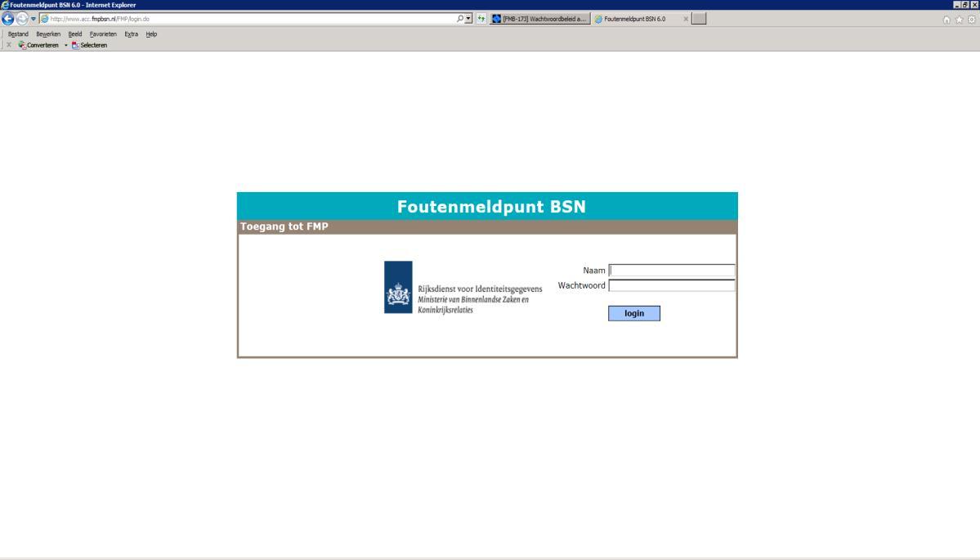This screenshot has height=560, width=980.
Task: Click the refresh/compatibility icon beside address bar
Action: click(481, 19)
